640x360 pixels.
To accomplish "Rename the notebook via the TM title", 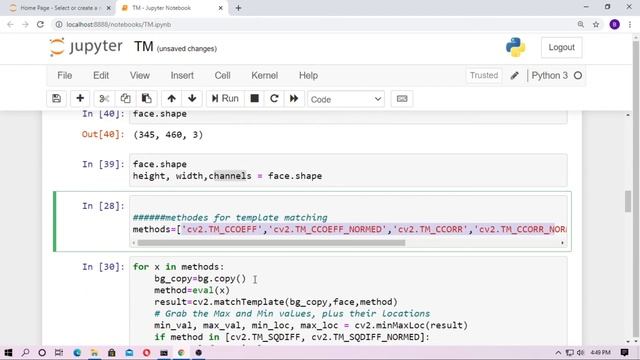I will coord(144,47).
